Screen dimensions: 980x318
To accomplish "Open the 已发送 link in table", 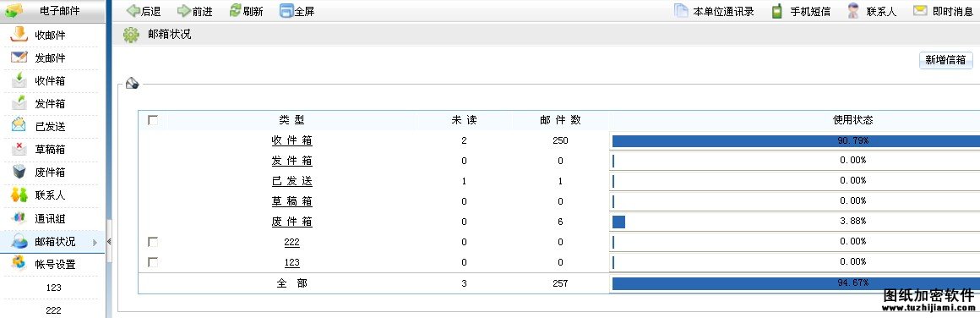I will tap(291, 181).
